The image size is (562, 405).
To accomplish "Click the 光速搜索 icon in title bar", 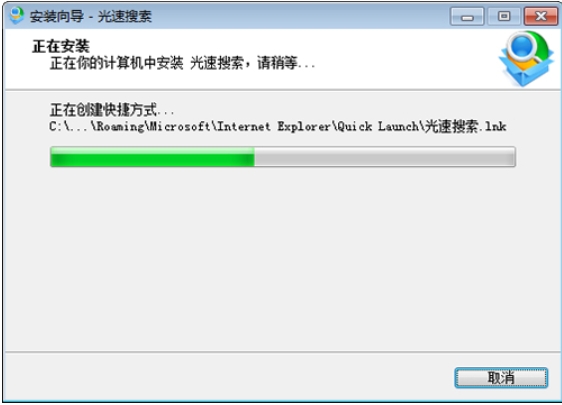I will click(x=16, y=15).
